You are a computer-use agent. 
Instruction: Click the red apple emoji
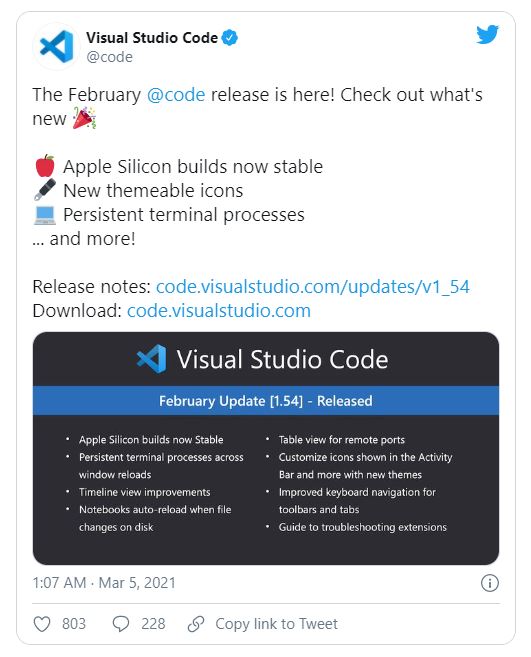coord(45,166)
